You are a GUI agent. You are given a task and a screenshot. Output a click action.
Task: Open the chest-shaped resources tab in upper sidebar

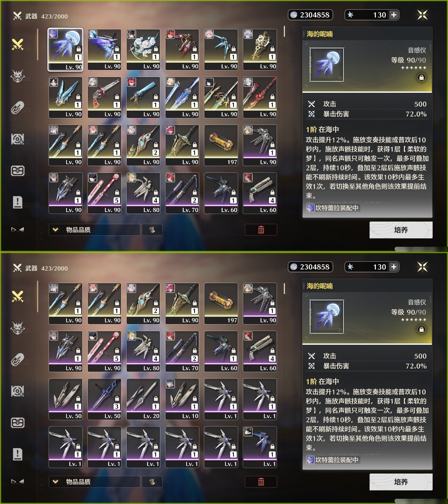click(17, 171)
